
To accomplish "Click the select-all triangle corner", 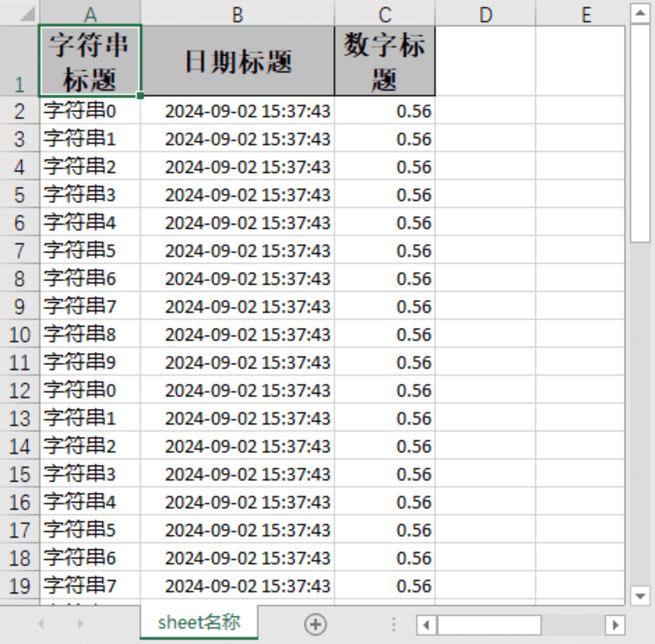I will tap(28, 14).
